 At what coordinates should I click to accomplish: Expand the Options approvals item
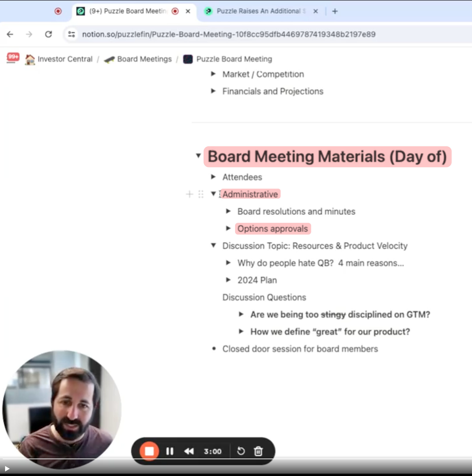tap(228, 228)
